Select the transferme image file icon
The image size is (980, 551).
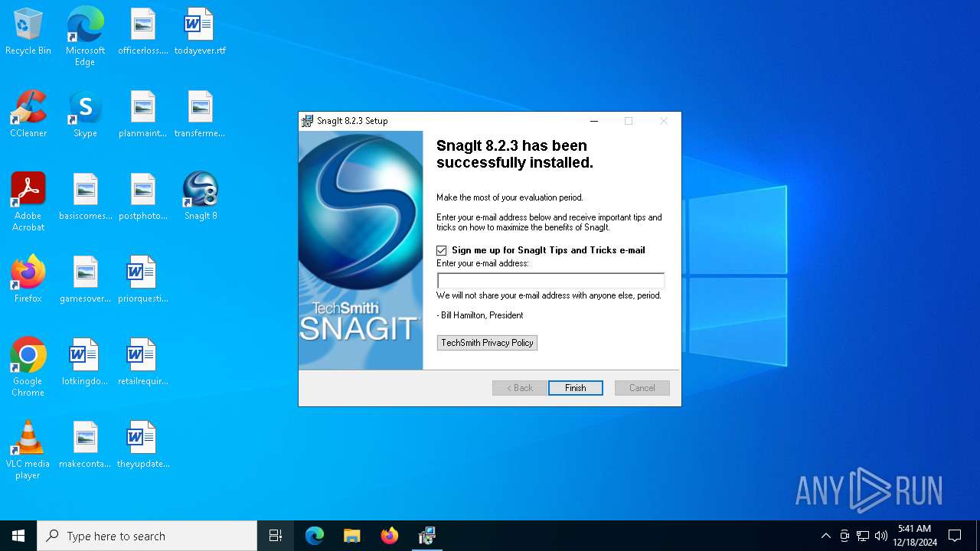tap(200, 115)
